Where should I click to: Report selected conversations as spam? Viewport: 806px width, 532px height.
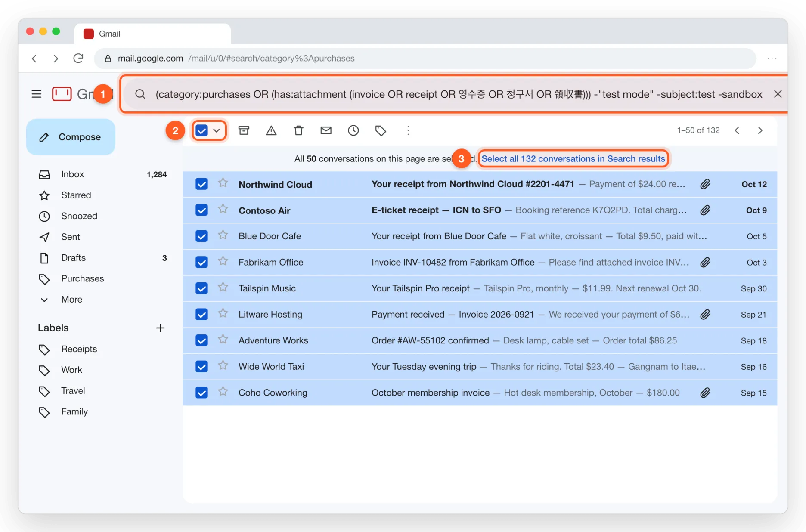click(271, 130)
